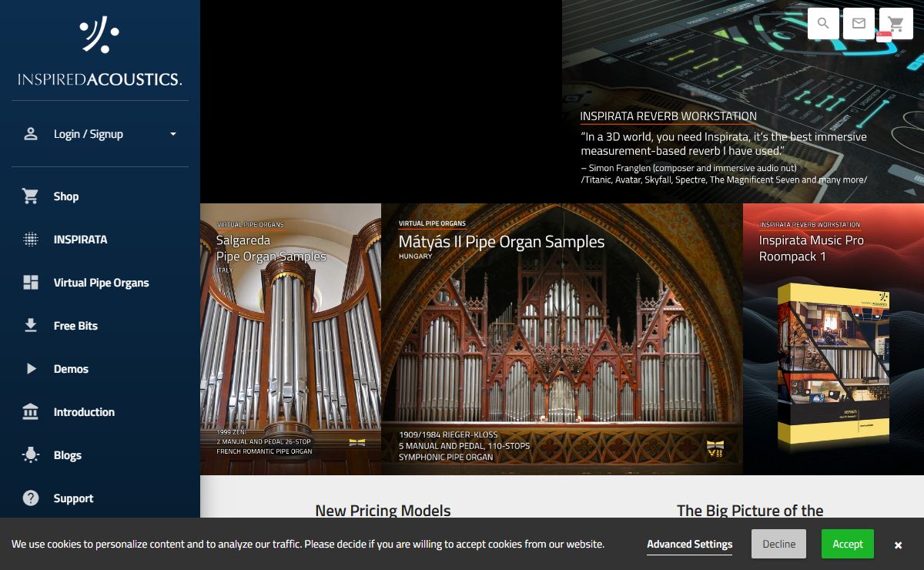Click the Simon Franglen quote text
This screenshot has width=924, height=570.
point(724,144)
